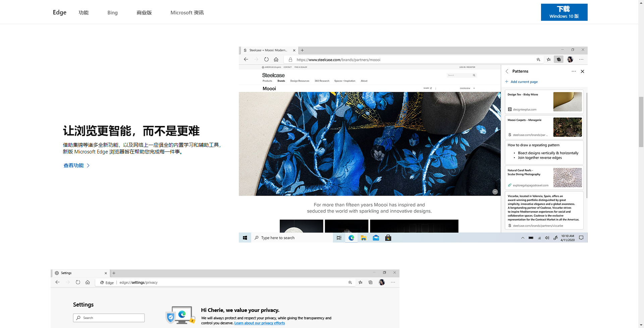Click profile avatar in the Steelcase browser

pyautogui.click(x=570, y=60)
